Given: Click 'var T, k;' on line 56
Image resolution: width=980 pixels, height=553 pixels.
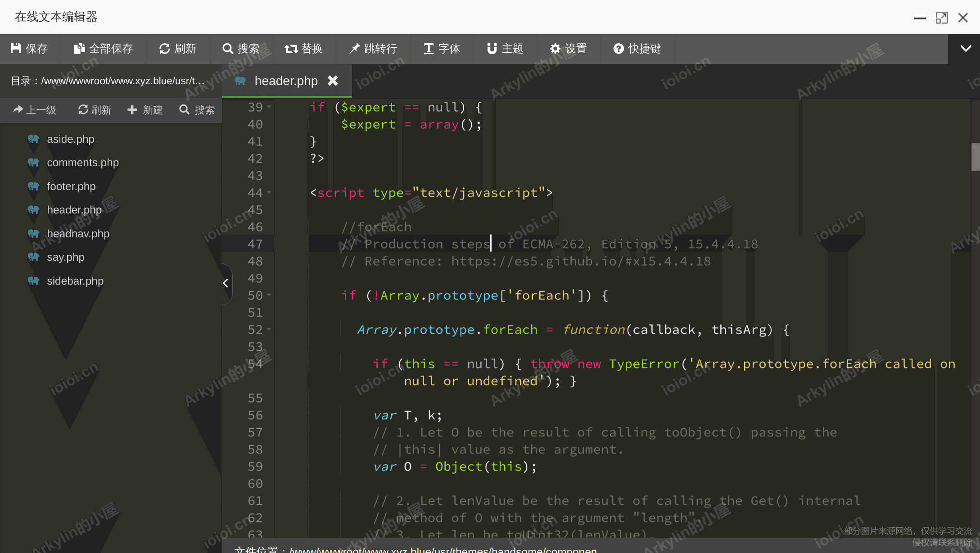Looking at the screenshot, I should pyautogui.click(x=407, y=415).
